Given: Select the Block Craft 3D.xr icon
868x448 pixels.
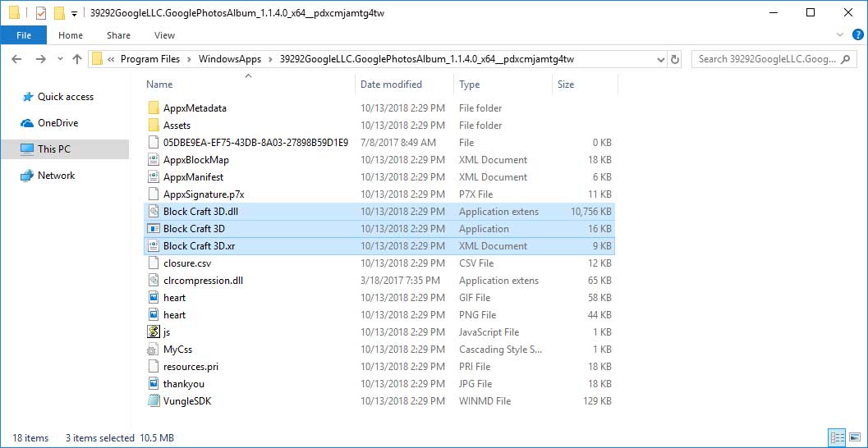Looking at the screenshot, I should click(154, 246).
